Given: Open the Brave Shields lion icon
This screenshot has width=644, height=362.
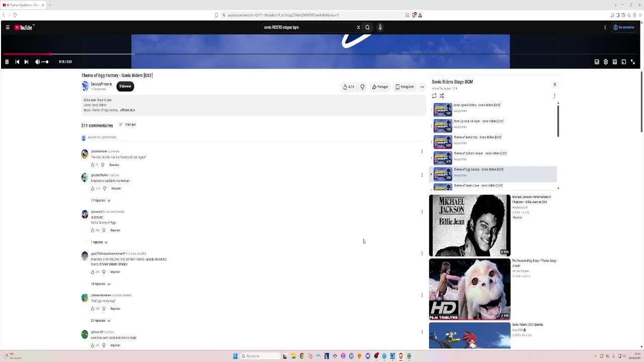Looking at the screenshot, I should 414,15.
